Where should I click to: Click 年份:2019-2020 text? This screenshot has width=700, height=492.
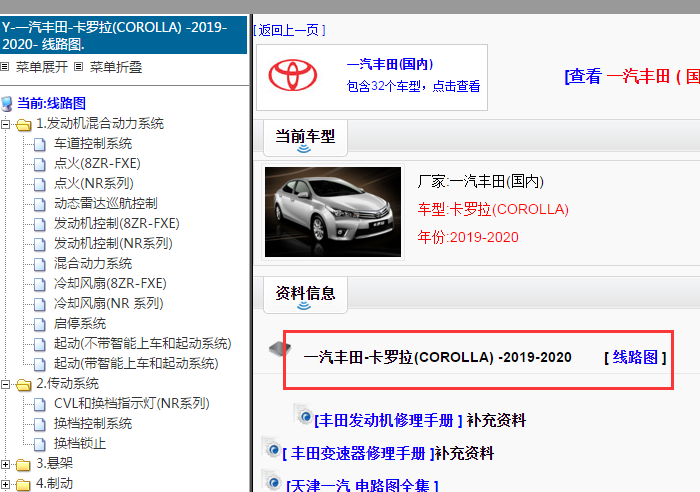pyautogui.click(x=468, y=237)
